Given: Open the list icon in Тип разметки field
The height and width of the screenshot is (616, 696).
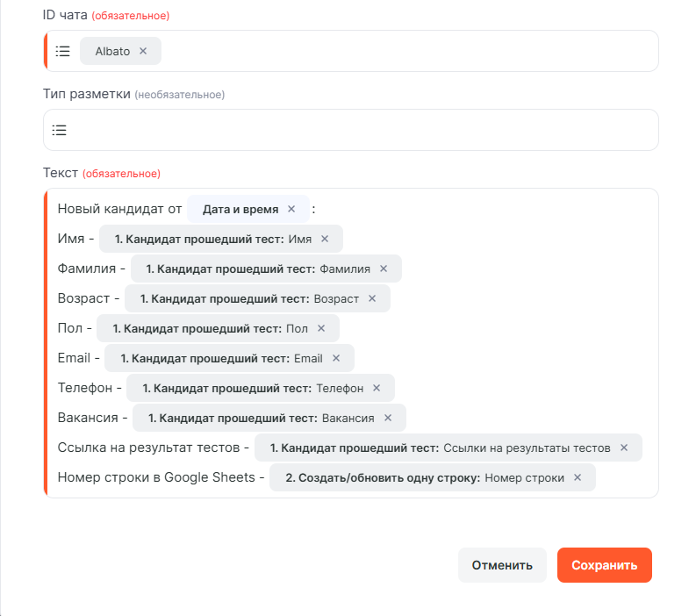Looking at the screenshot, I should [59, 131].
